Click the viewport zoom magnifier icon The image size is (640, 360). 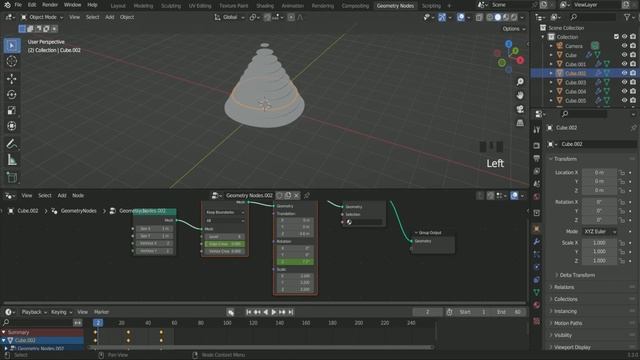click(x=520, y=82)
